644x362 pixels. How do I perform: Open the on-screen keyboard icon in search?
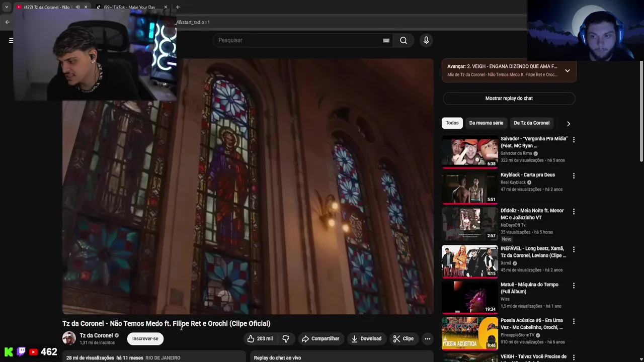tap(386, 41)
